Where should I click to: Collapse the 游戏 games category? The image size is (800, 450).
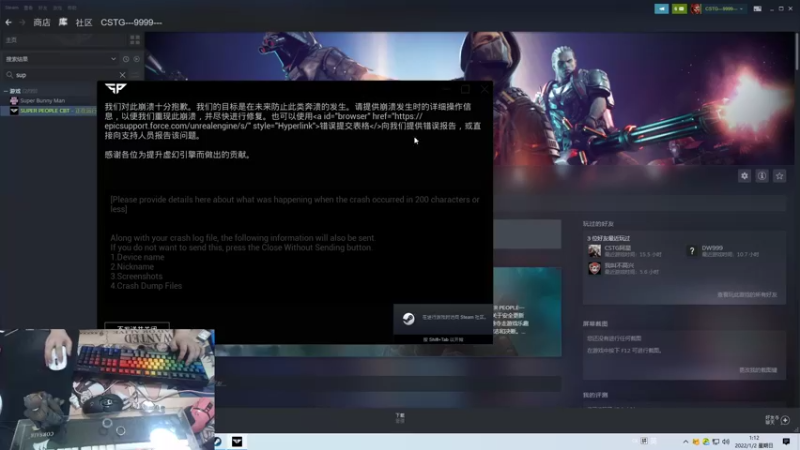click(6, 91)
